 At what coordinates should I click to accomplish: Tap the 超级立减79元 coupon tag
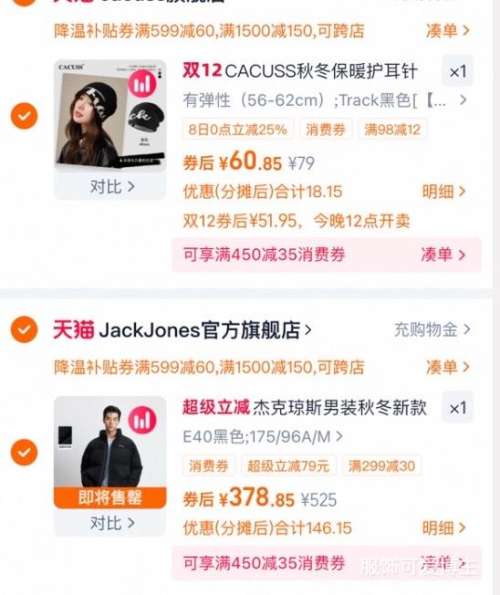click(x=288, y=466)
